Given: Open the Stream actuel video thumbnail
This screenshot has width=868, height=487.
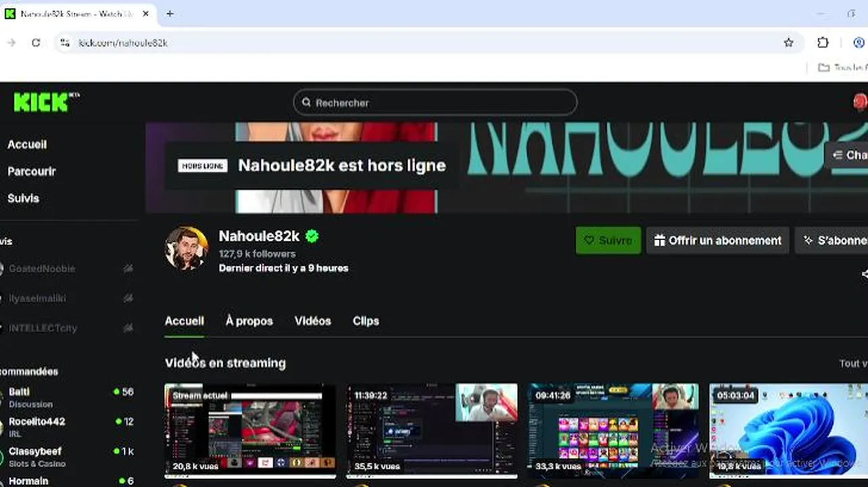Looking at the screenshot, I should tap(250, 431).
